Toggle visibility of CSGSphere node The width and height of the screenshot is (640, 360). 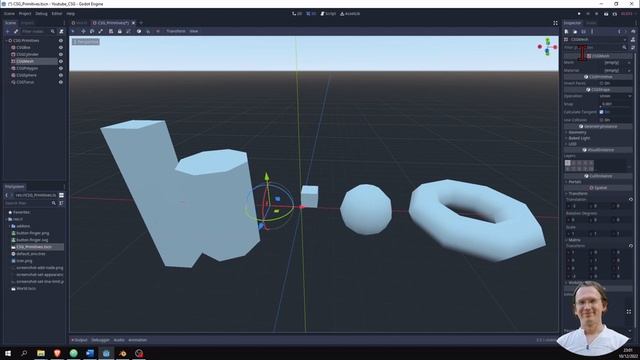click(x=61, y=75)
